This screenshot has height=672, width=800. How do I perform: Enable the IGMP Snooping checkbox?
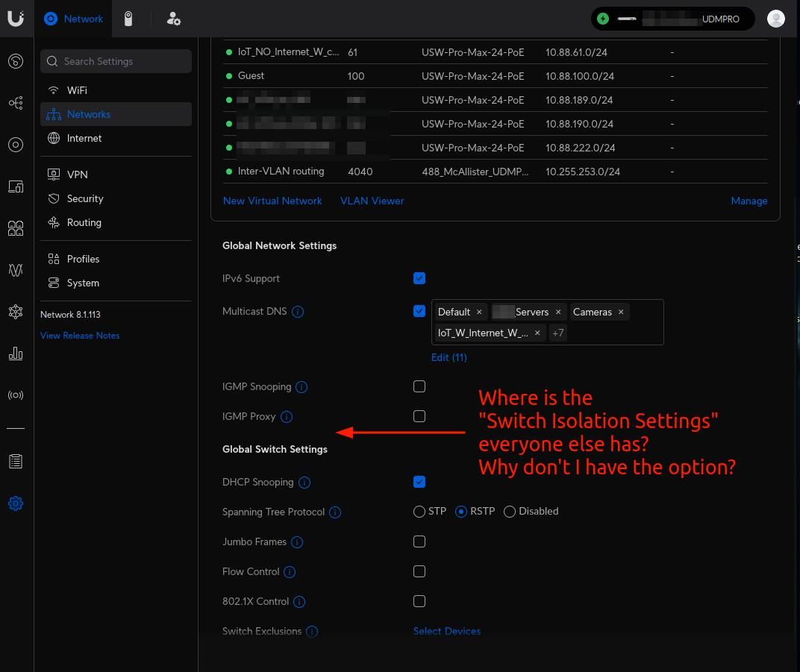coord(419,386)
